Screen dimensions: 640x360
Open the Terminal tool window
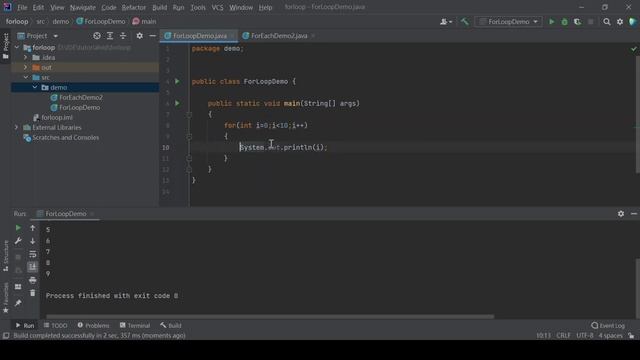(135, 325)
